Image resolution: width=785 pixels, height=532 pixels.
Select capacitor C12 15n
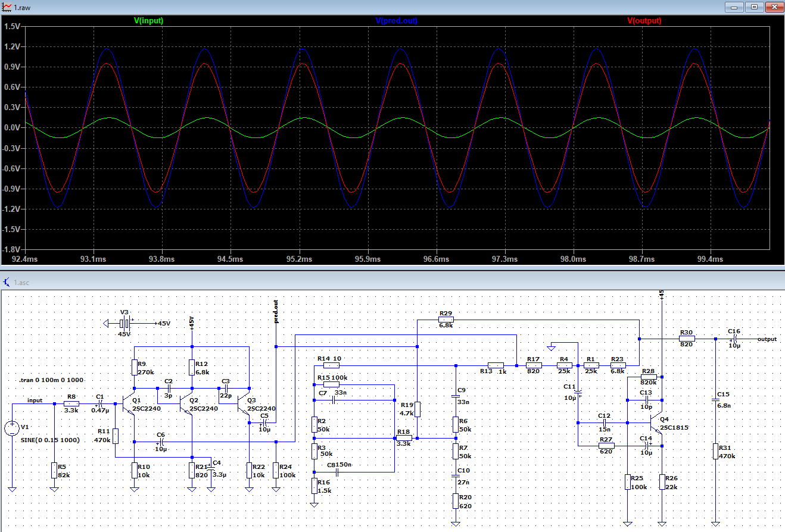click(x=605, y=423)
